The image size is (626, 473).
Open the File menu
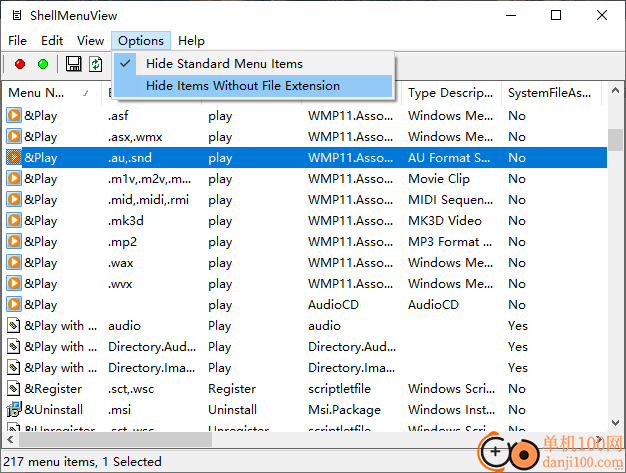click(17, 41)
